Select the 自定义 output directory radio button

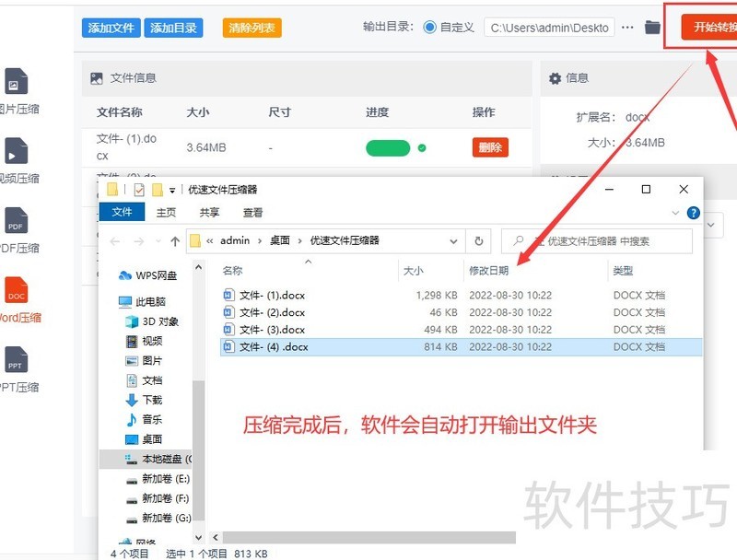431,27
